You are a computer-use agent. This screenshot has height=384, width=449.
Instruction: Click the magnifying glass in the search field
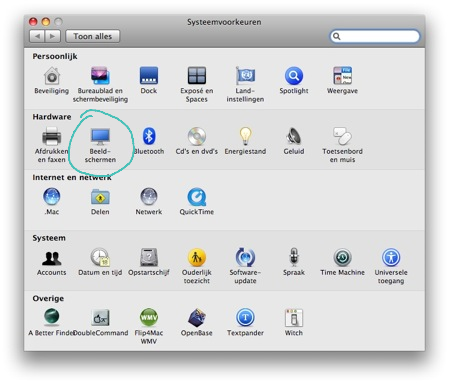[x=337, y=36]
